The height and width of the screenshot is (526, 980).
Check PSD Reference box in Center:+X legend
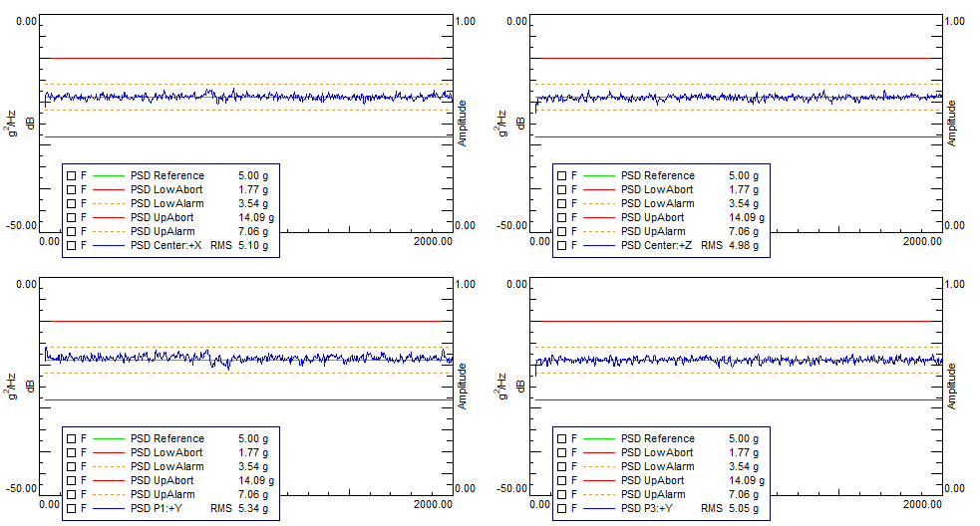[72, 175]
